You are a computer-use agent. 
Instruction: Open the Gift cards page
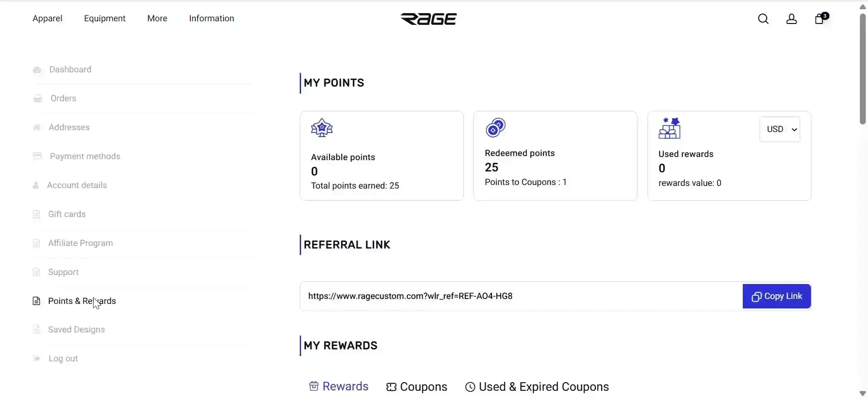click(x=67, y=214)
